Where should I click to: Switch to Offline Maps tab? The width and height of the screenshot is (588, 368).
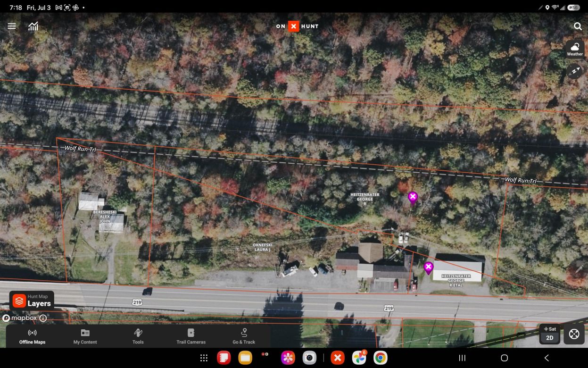tap(33, 336)
